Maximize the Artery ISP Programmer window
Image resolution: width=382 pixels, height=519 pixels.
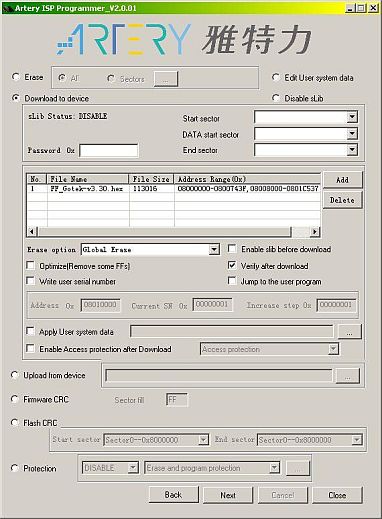click(361, 8)
